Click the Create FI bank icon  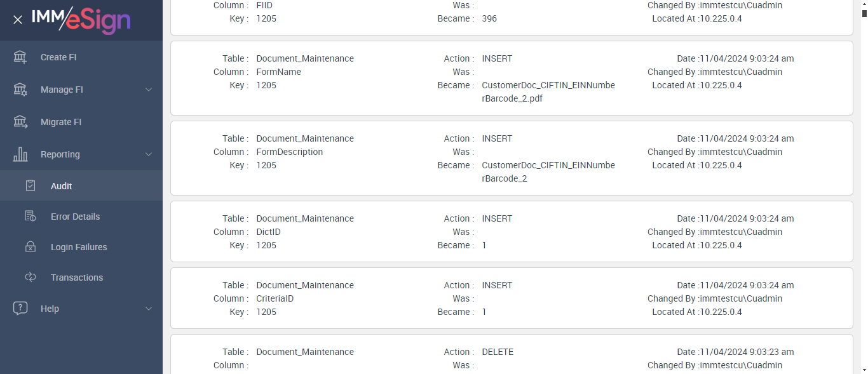(20, 57)
